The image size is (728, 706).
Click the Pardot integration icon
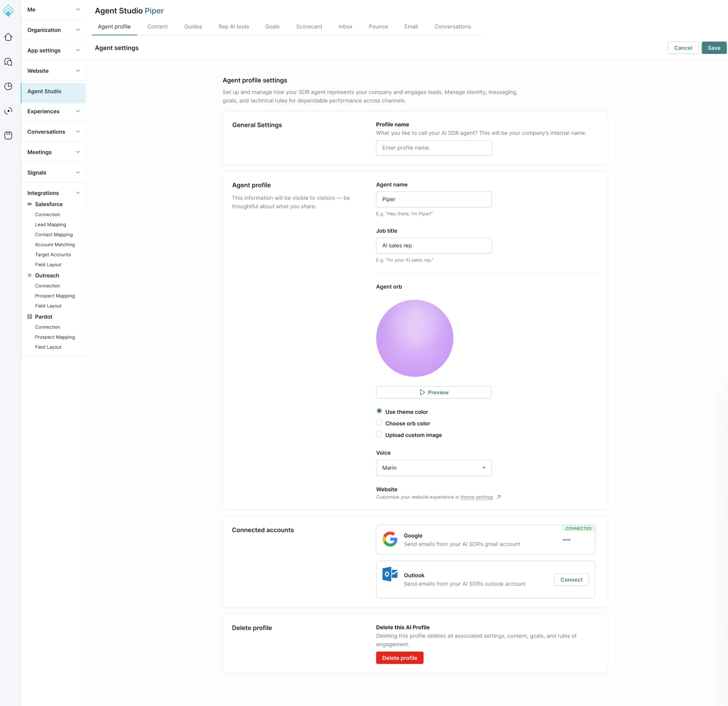[29, 317]
